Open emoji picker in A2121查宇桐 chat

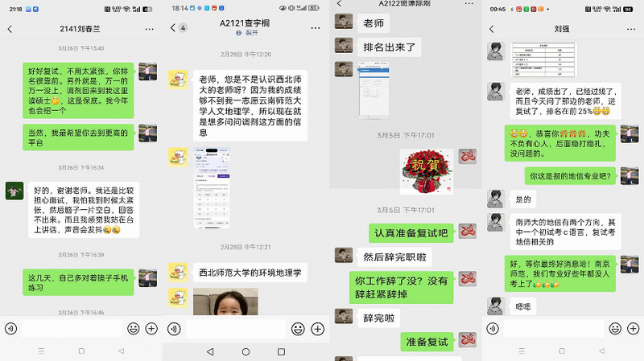(298, 329)
